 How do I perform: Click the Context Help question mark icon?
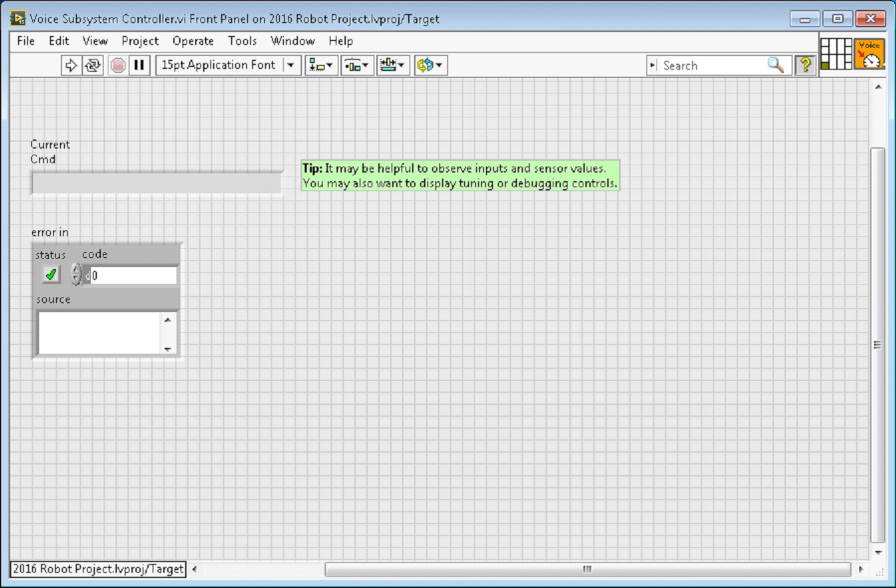pos(806,64)
